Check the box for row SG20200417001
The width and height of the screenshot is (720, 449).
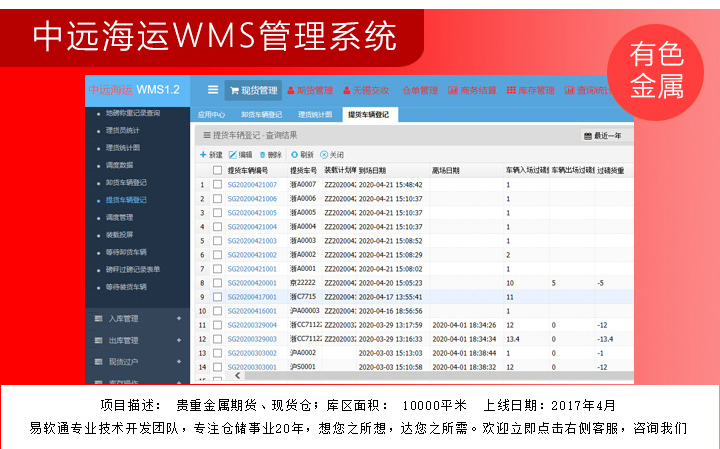218,297
